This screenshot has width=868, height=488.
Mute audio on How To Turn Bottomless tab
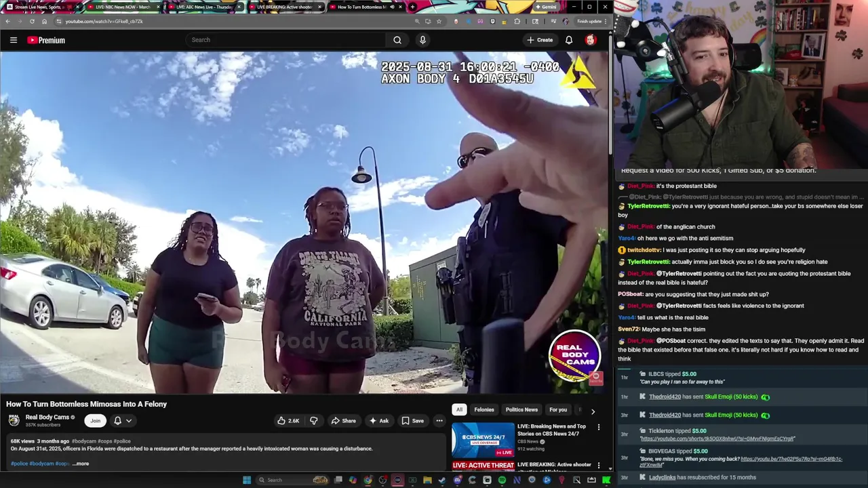[x=392, y=7]
